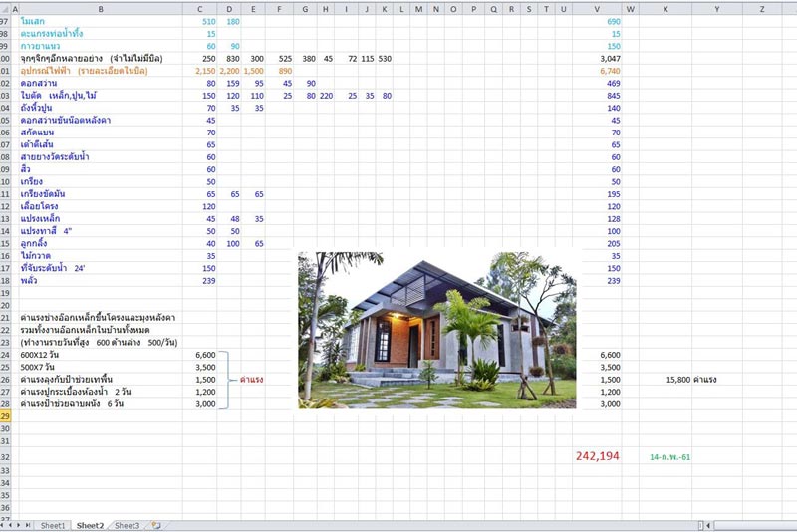Image resolution: width=797 pixels, height=532 pixels.
Task: Select column header X
Action: click(665, 9)
